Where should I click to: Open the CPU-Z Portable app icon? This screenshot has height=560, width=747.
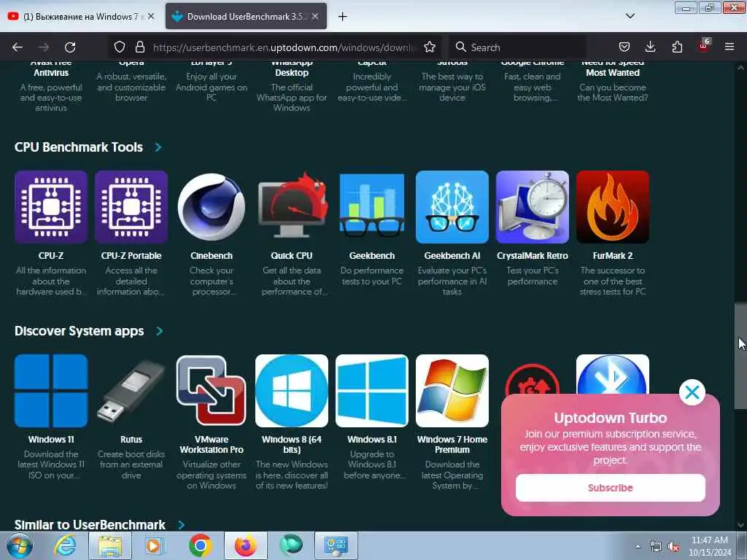[131, 207]
